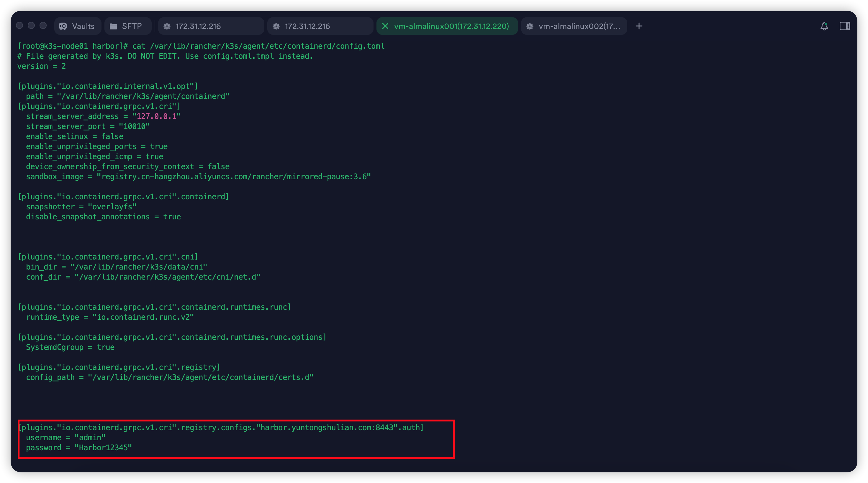The height and width of the screenshot is (483, 868).
Task: Click the red close window button
Action: click(x=19, y=26)
